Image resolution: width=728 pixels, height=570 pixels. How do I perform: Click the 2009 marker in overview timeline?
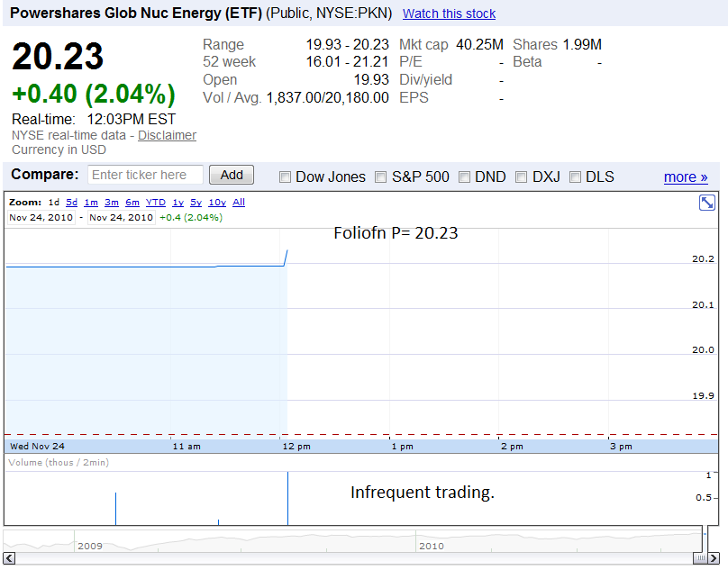point(90,546)
